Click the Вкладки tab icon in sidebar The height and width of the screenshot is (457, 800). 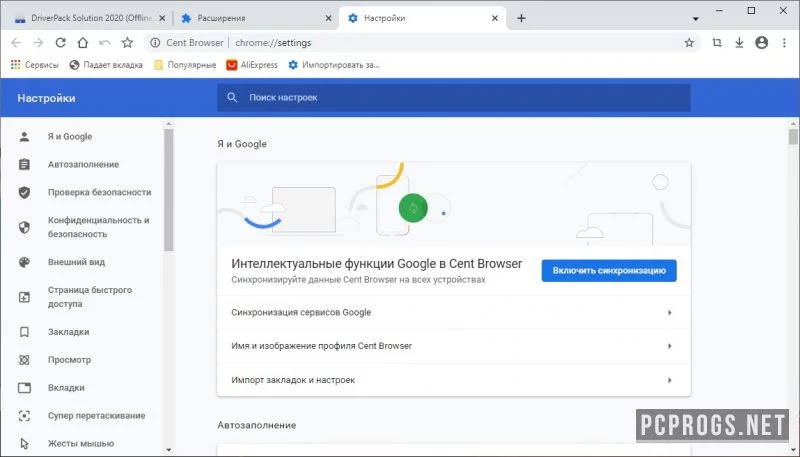coord(24,388)
